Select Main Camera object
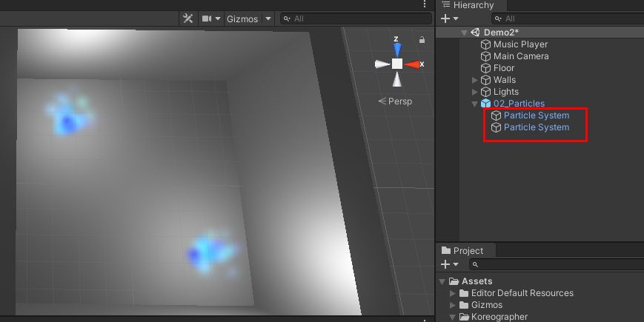The image size is (644, 322). (521, 56)
